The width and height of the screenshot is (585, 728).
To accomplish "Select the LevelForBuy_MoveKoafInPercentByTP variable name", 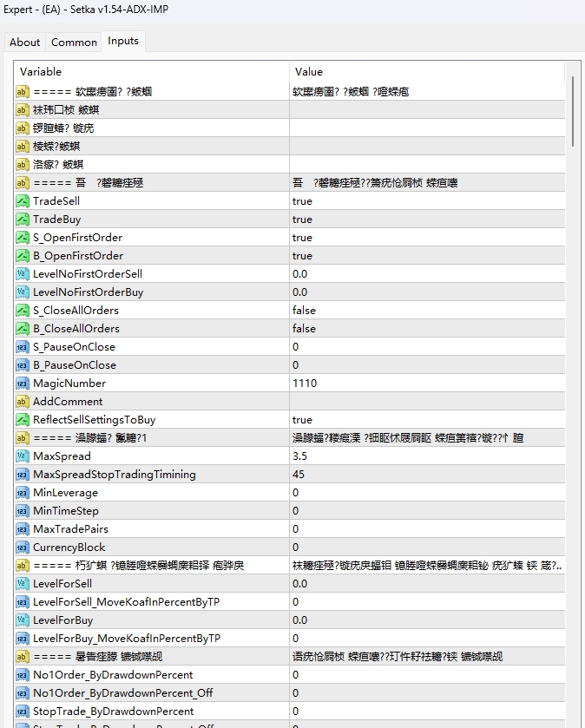I will [x=127, y=639].
